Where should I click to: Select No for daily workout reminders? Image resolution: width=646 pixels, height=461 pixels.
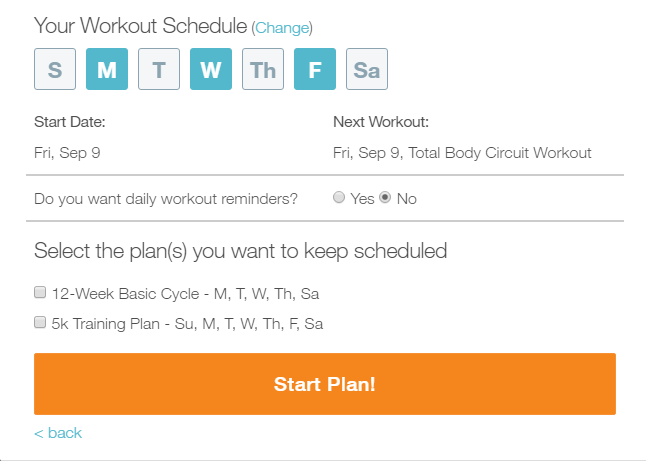[385, 198]
